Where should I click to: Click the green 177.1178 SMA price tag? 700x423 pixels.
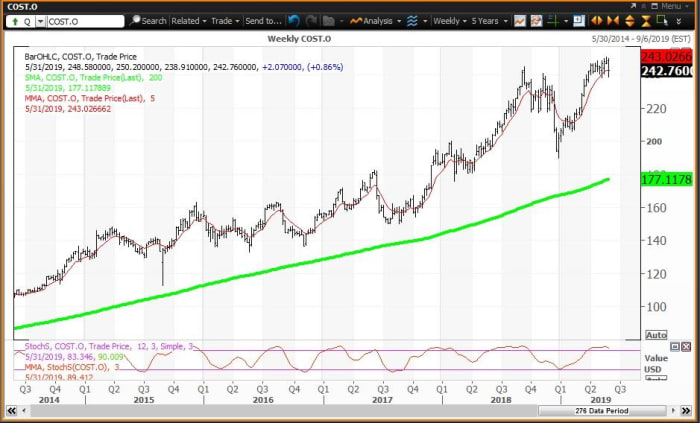click(666, 180)
